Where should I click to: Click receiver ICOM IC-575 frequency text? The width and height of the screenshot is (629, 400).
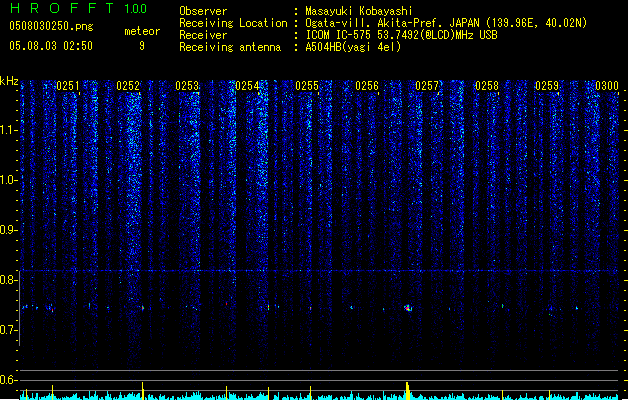(x=402, y=35)
